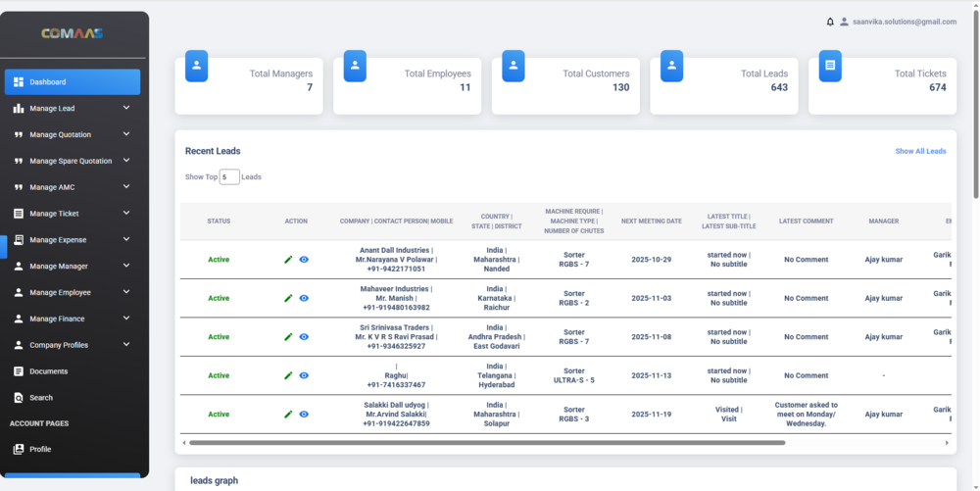
Task: Click the Total Customers card icon
Action: pos(514,66)
